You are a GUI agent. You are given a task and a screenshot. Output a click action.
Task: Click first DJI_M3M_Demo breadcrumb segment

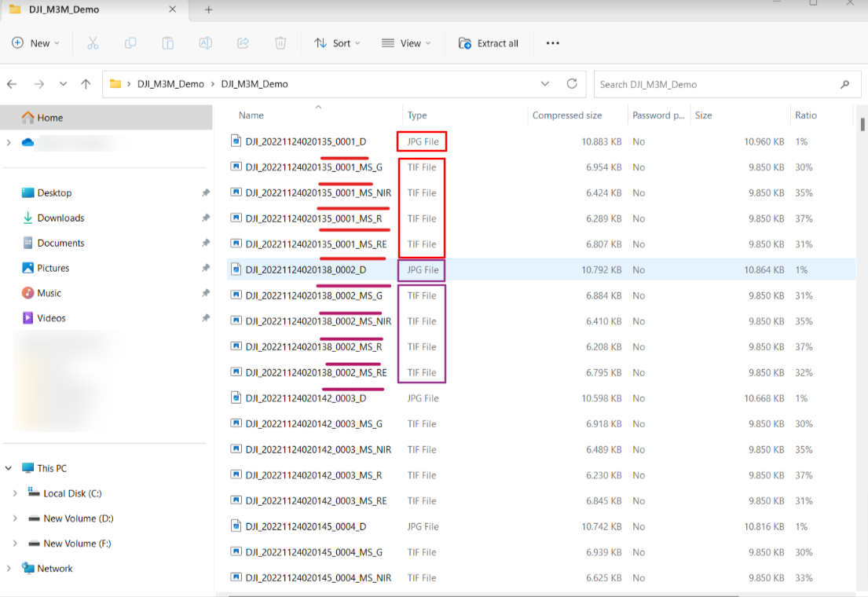170,84
